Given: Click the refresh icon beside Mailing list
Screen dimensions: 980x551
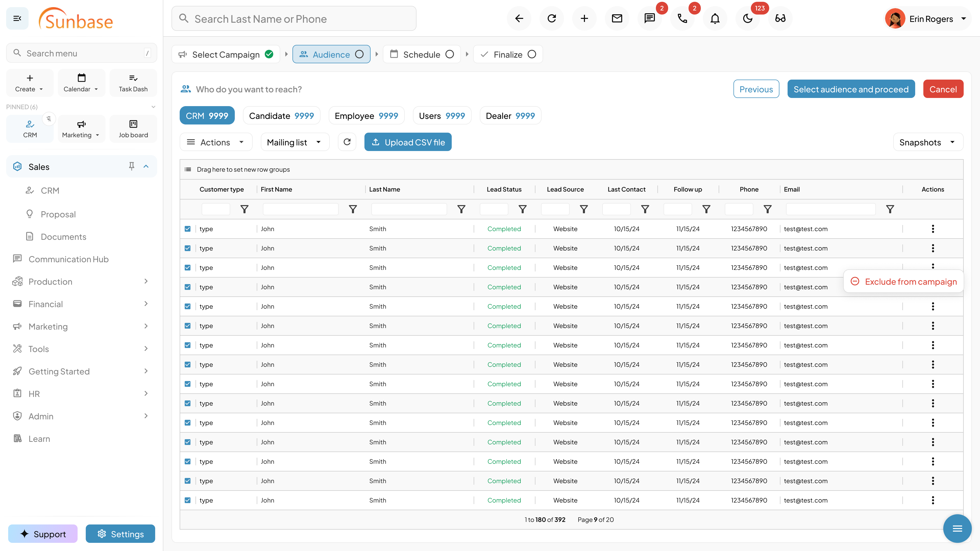Looking at the screenshot, I should point(347,142).
